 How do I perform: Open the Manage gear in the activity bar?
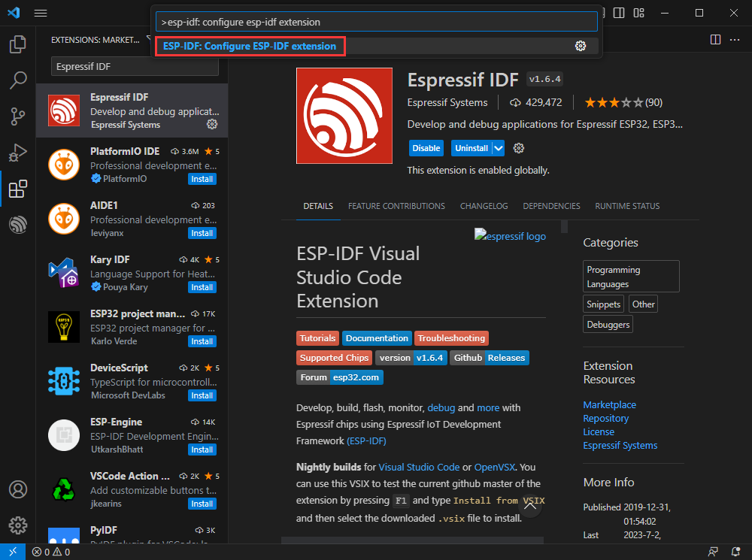pos(18,525)
